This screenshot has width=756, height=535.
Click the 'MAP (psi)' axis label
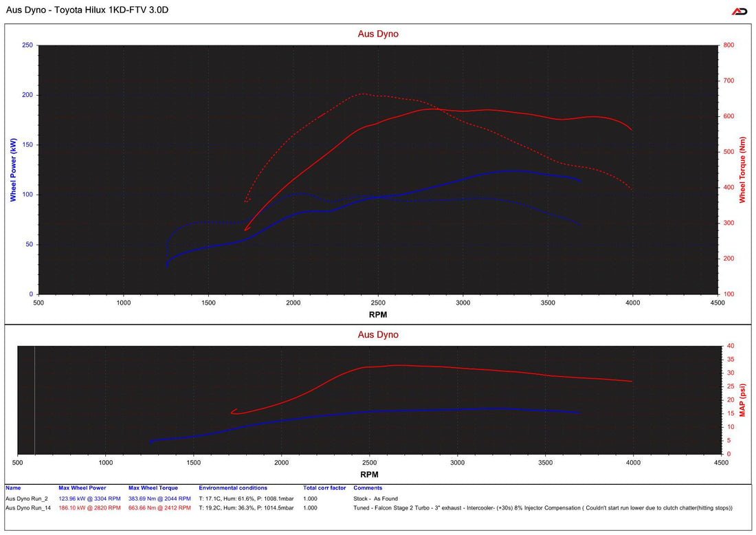pos(743,400)
